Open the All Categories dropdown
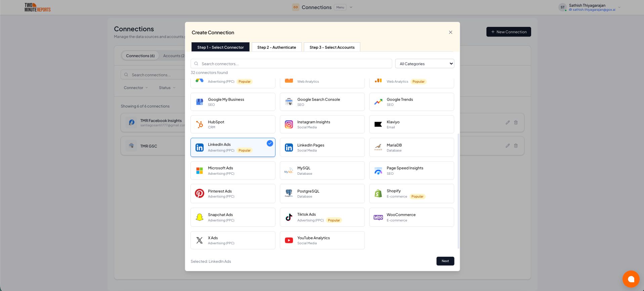The height and width of the screenshot is (291, 644). (x=425, y=64)
